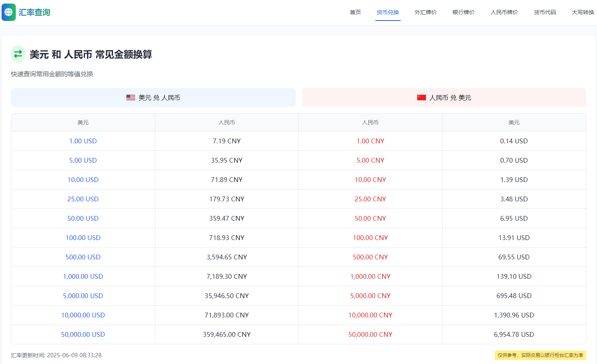Viewport: 597px width, 364px height.
Task: Click the green exchange arrows icon
Action: point(18,54)
